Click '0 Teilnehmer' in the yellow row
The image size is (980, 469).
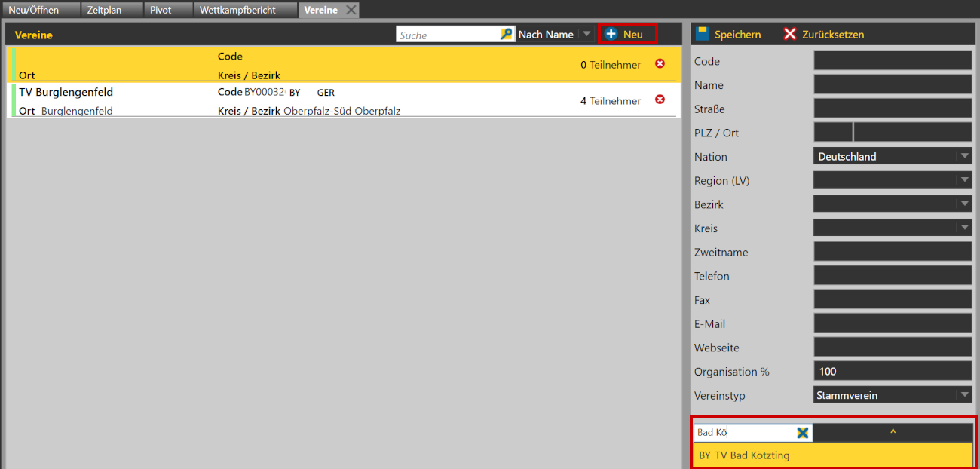click(x=611, y=66)
